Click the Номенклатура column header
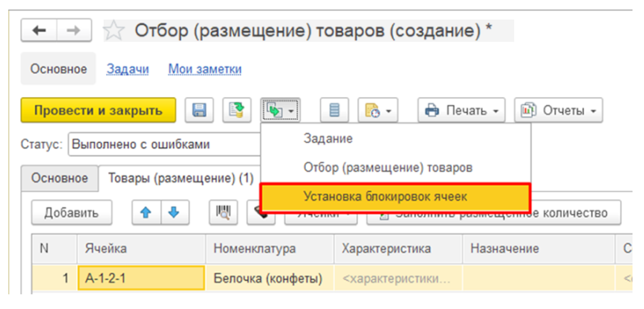The width and height of the screenshot is (644, 309). (269, 248)
